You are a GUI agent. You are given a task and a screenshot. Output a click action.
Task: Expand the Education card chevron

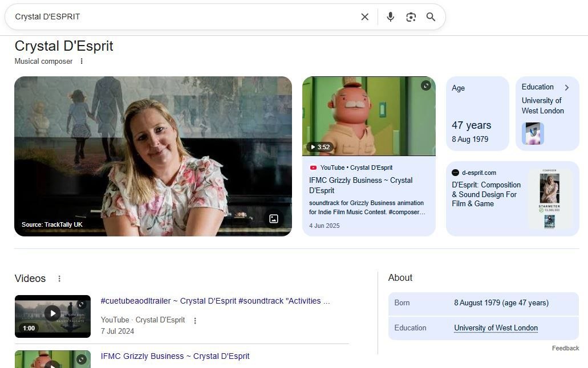click(x=567, y=87)
